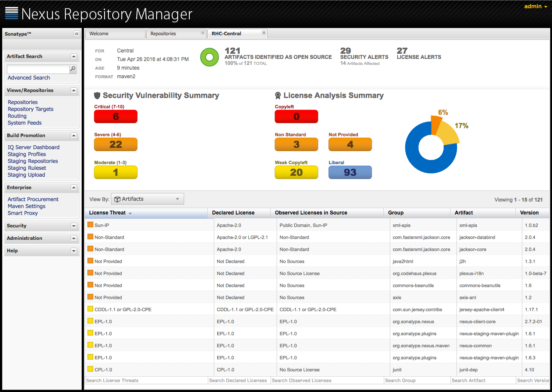Sort by Declared License column
Screen dimensions: 552x392
point(239,213)
